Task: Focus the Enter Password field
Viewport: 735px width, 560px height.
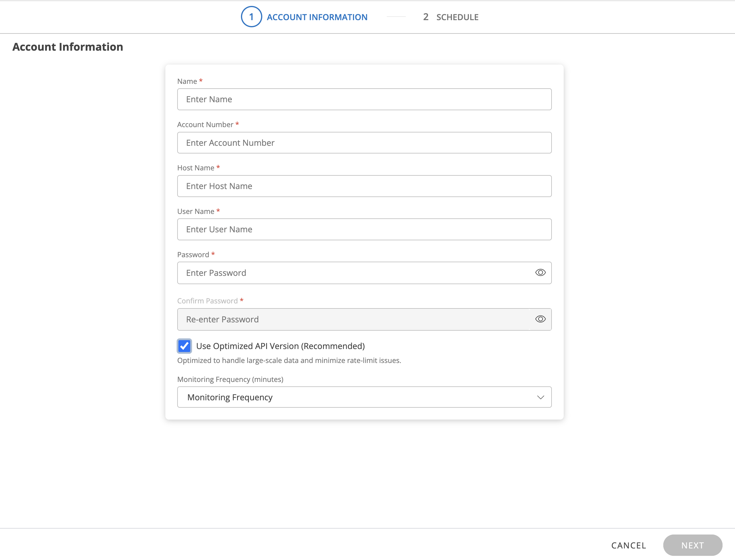Action: coord(353,273)
